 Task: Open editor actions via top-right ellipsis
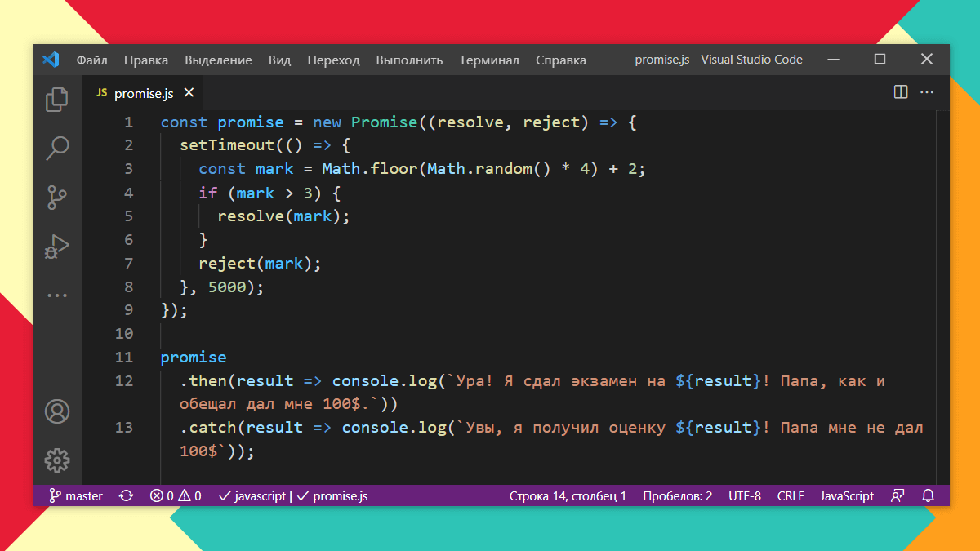(927, 92)
